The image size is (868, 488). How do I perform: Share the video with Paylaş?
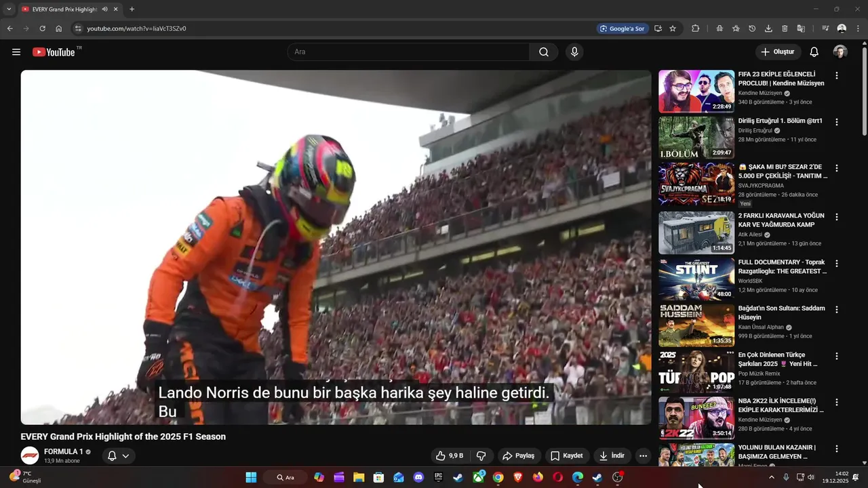[519, 455]
